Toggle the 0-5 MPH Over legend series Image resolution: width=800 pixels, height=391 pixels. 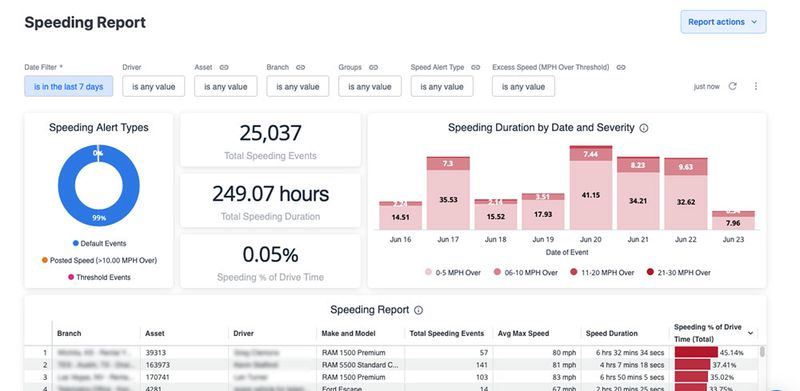point(453,273)
